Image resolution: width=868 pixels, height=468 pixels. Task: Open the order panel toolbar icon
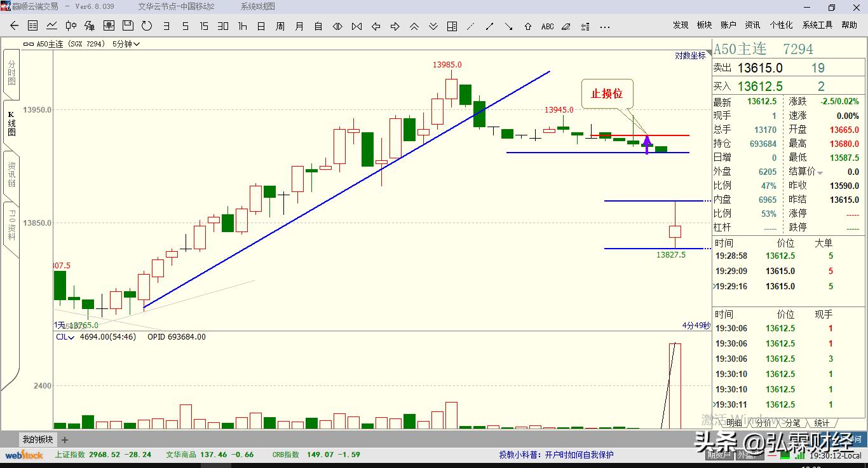point(109,26)
